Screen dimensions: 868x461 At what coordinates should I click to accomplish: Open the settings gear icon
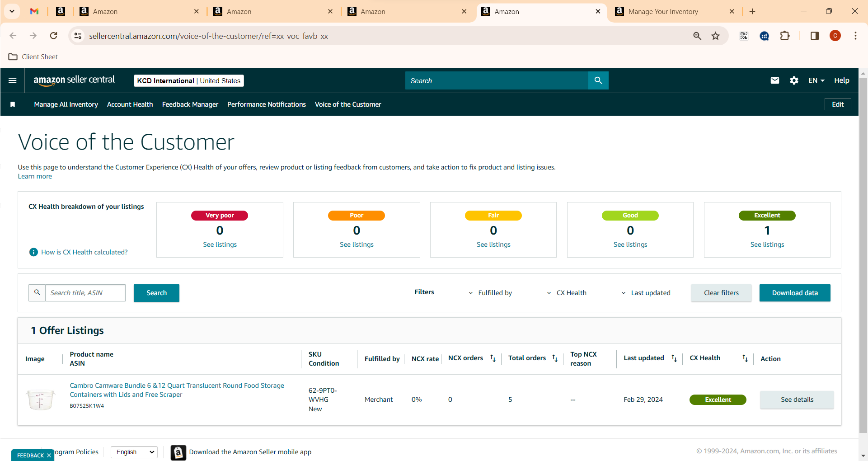(x=794, y=80)
